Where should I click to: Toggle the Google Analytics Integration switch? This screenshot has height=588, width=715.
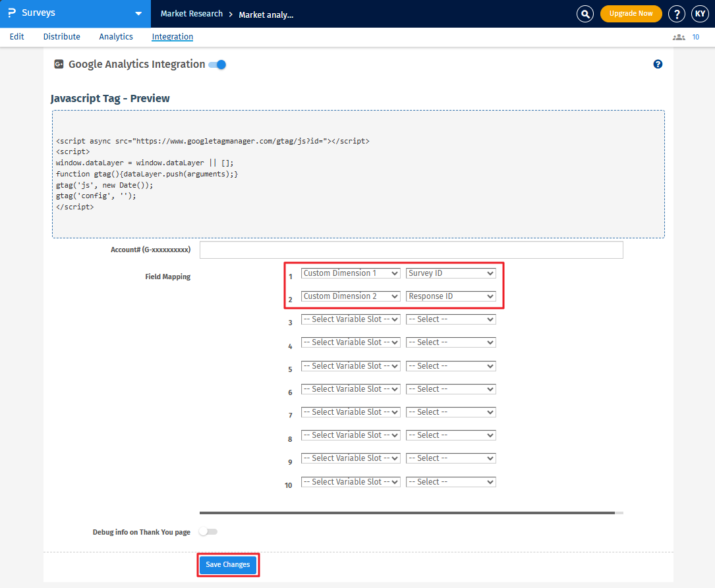click(x=217, y=65)
